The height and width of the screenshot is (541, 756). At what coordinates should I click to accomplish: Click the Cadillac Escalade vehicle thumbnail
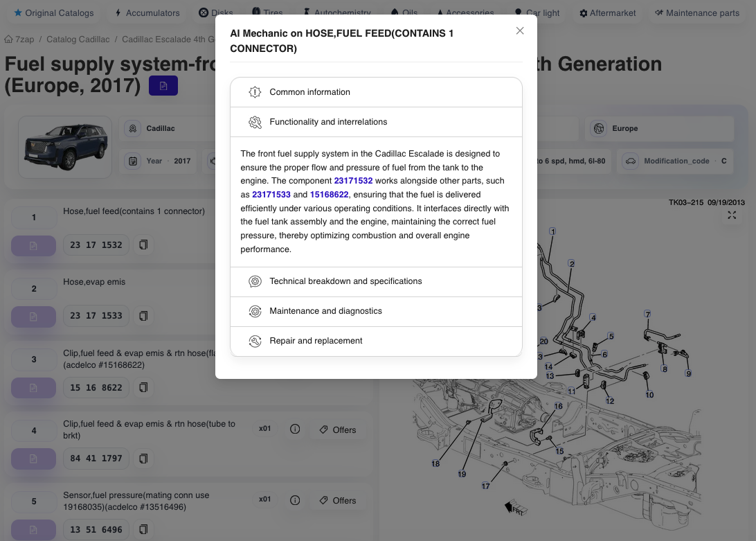65,147
